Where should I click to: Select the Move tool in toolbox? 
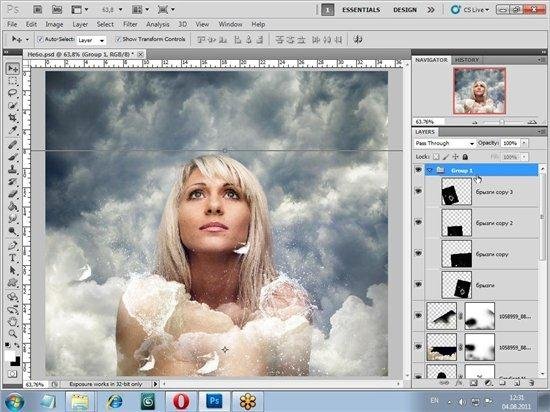point(13,69)
